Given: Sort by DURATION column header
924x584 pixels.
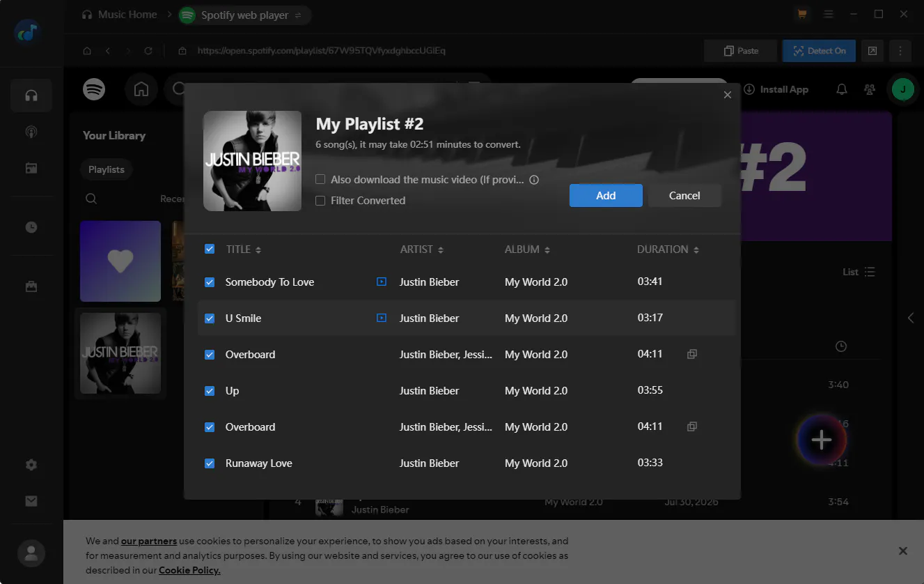Looking at the screenshot, I should (668, 249).
